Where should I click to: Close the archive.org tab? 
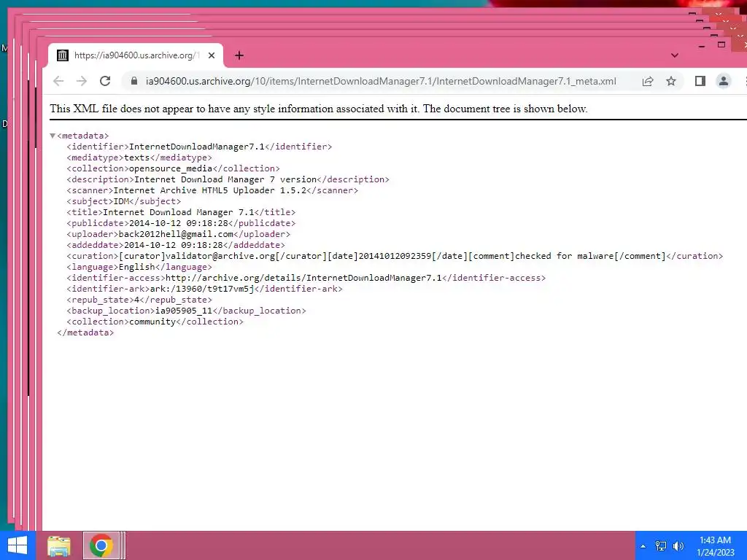pyautogui.click(x=212, y=55)
